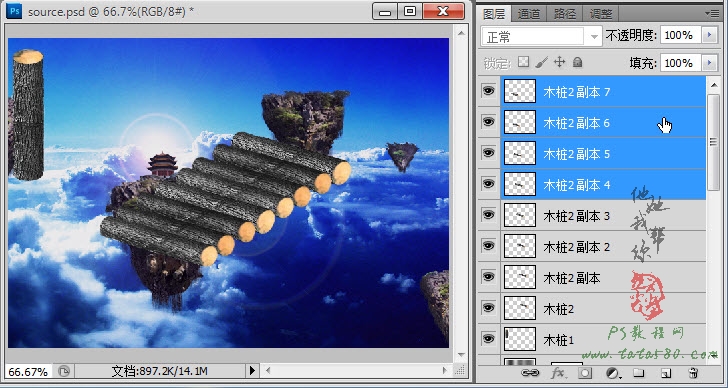Image resolution: width=728 pixels, height=388 pixels.
Task: Click the document size text 文档:897.2K/14.1M
Action: (x=160, y=371)
